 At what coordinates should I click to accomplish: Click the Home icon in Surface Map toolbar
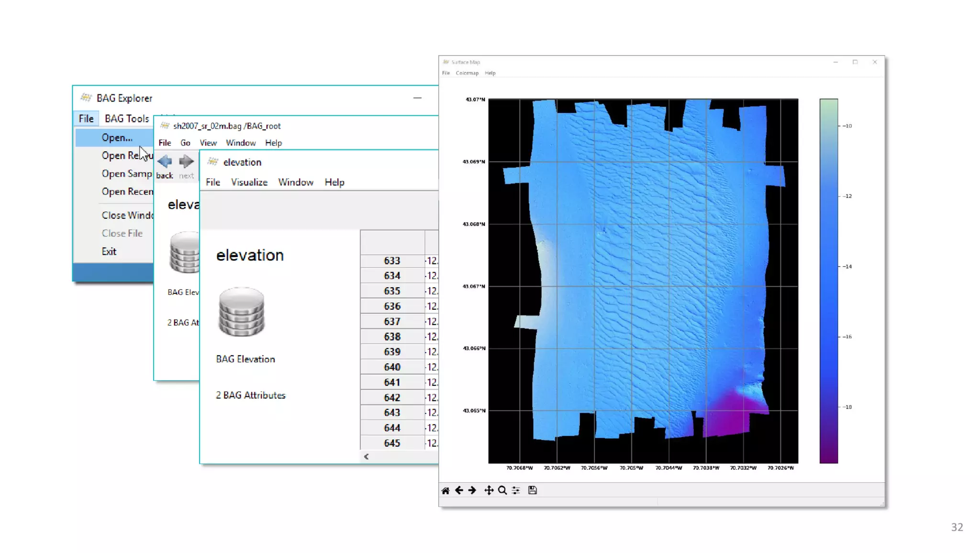click(x=445, y=490)
